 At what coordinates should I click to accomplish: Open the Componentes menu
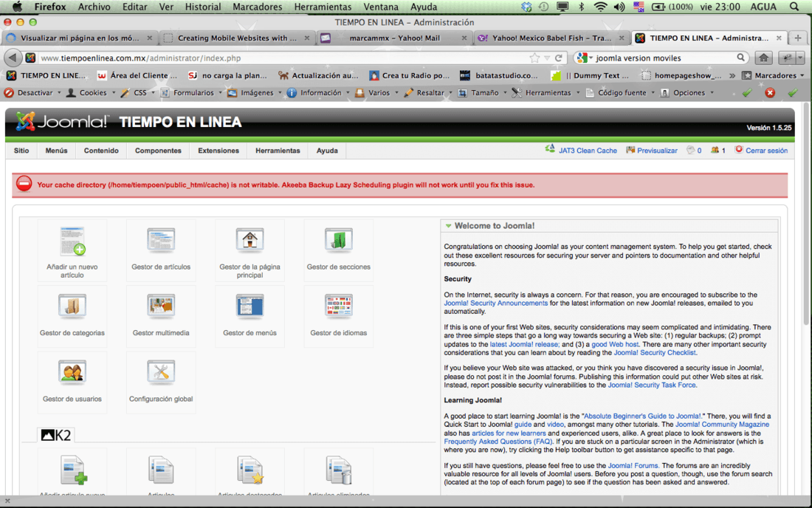[x=158, y=151]
